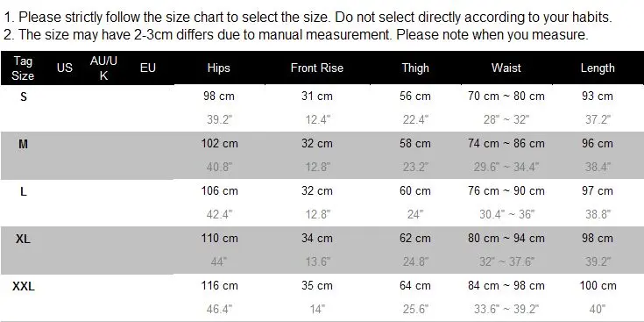Click the 46.4" hips inch value

point(219,309)
